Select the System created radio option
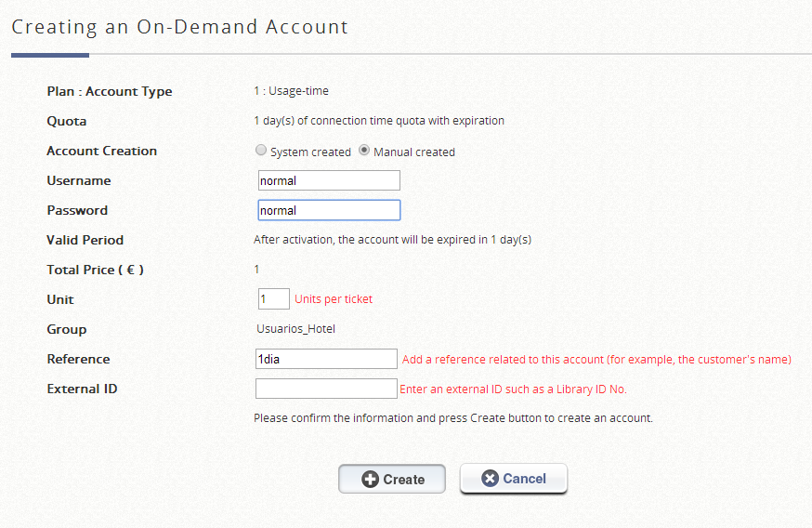This screenshot has height=528, width=812. [261, 151]
